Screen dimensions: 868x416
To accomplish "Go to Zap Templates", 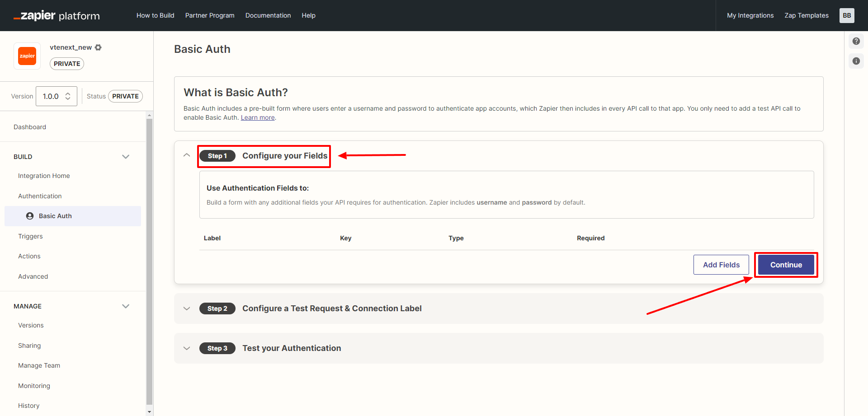I will (807, 15).
